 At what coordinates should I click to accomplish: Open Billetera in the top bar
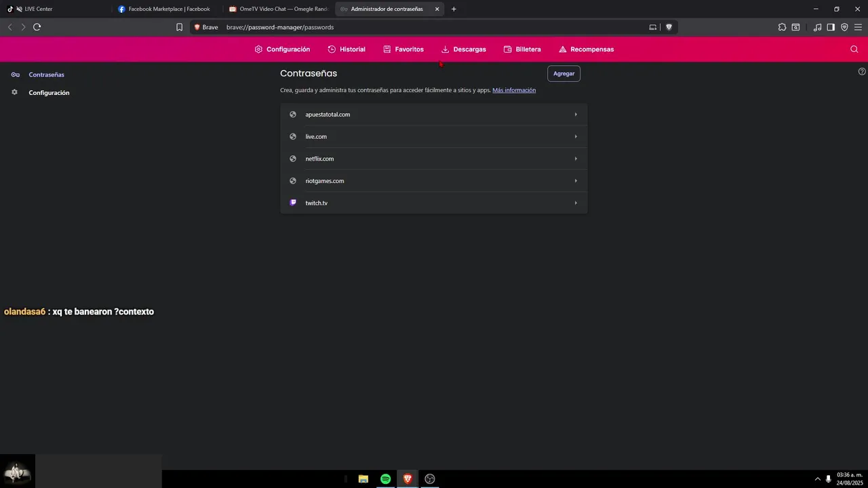tap(522, 49)
